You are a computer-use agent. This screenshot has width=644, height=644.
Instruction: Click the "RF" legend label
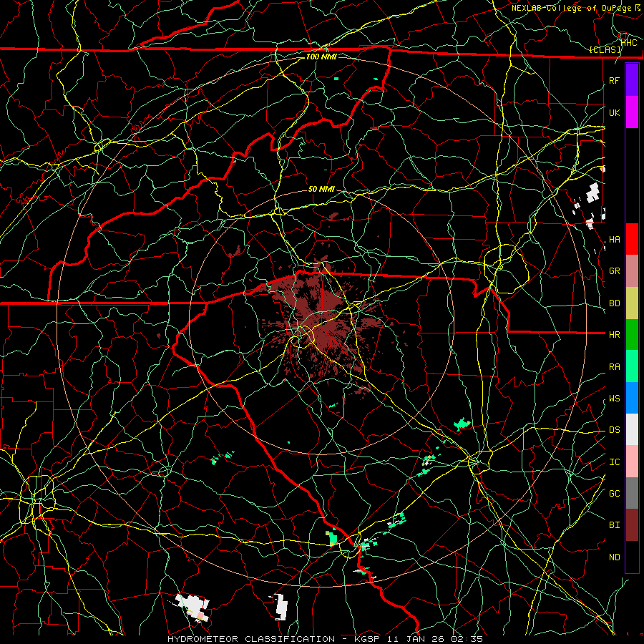[615, 80]
